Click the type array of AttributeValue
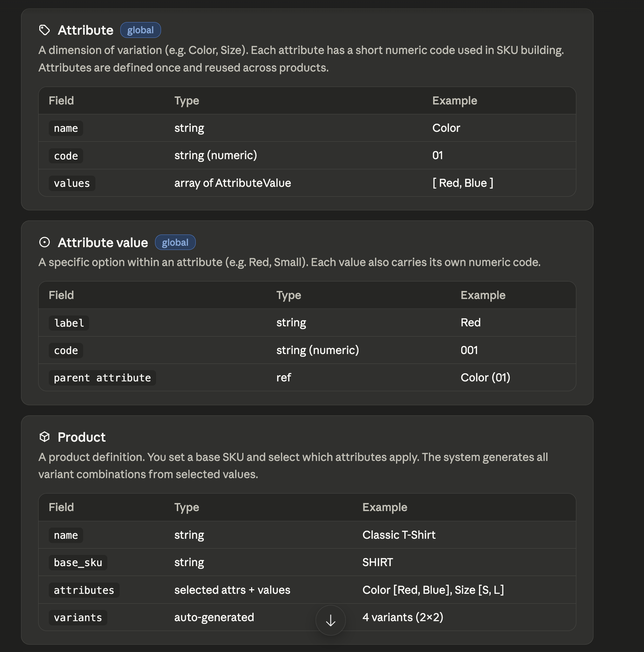Viewport: 644px width, 652px height. click(x=233, y=183)
